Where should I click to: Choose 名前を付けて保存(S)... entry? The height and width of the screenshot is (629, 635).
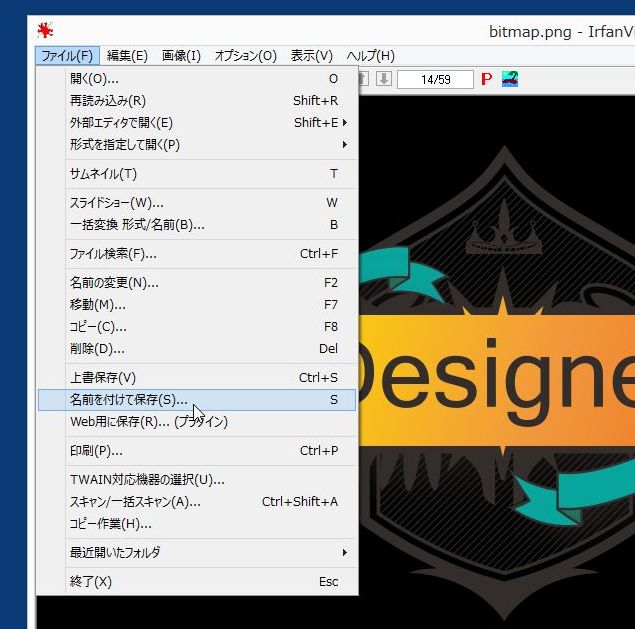197,400
